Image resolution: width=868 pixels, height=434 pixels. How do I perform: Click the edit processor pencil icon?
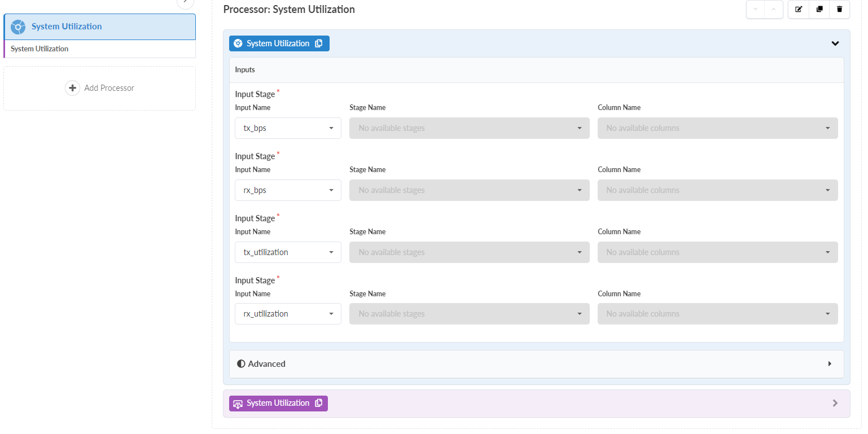tap(798, 9)
